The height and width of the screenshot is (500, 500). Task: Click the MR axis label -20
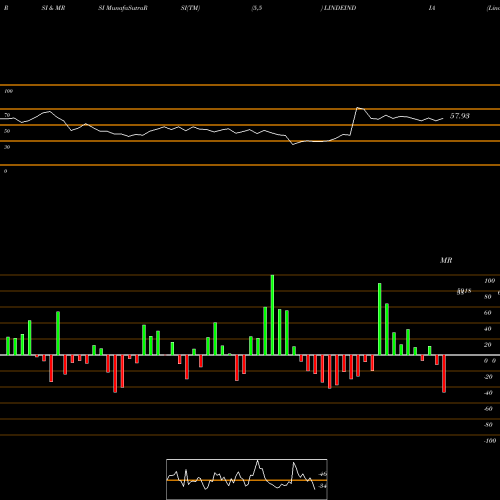(488, 377)
